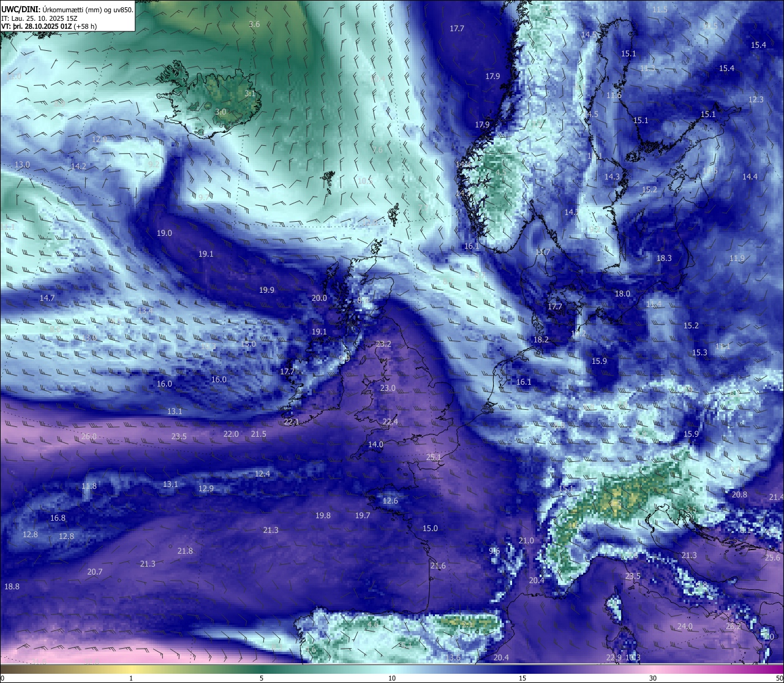The image size is (784, 683).
Task: Click the 24.0 value over Italy
Action: (x=685, y=627)
